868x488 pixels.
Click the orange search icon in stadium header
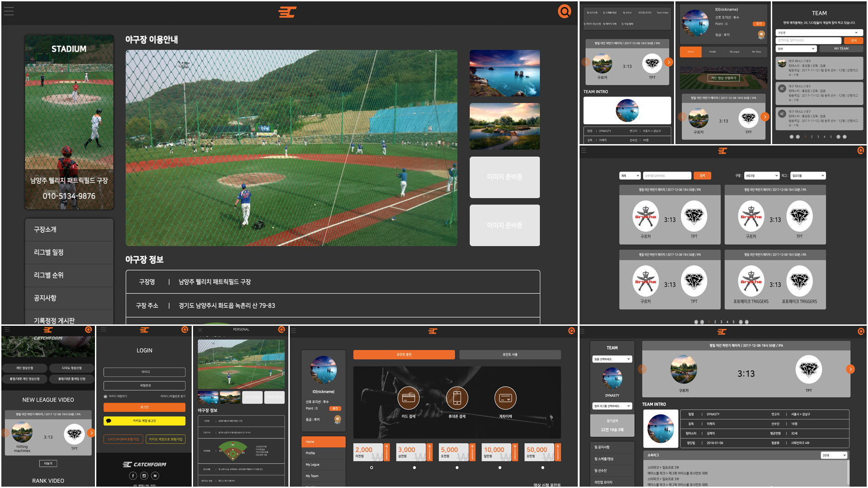[x=564, y=11]
